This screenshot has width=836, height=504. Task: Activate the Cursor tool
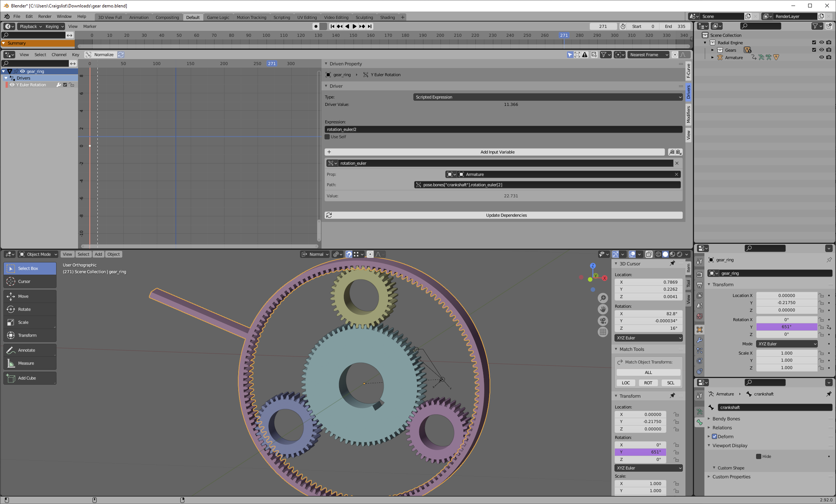[x=30, y=281]
